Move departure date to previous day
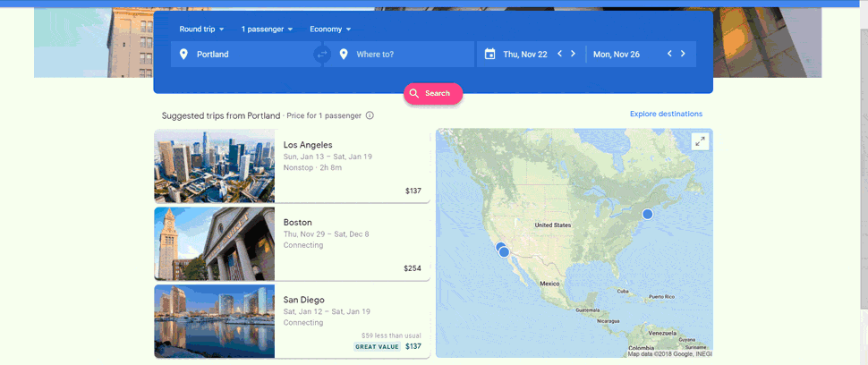 coord(559,54)
